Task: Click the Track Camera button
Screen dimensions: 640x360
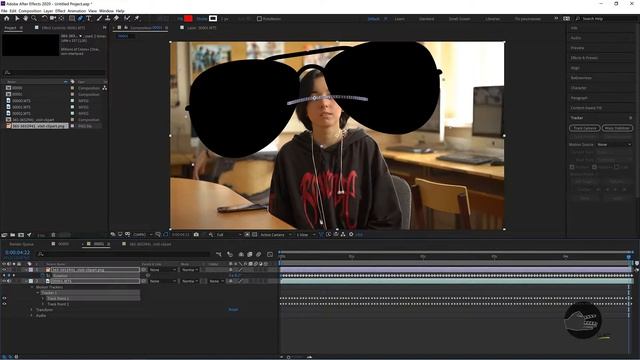Action: tap(584, 128)
